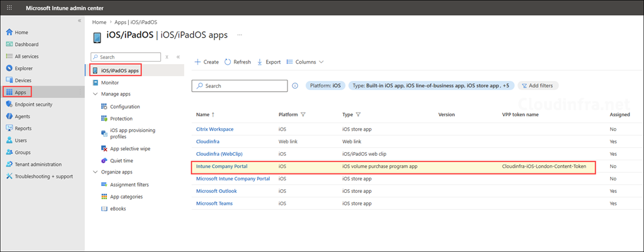Open Protection under Manage apps
644x252 pixels.
tap(121, 119)
